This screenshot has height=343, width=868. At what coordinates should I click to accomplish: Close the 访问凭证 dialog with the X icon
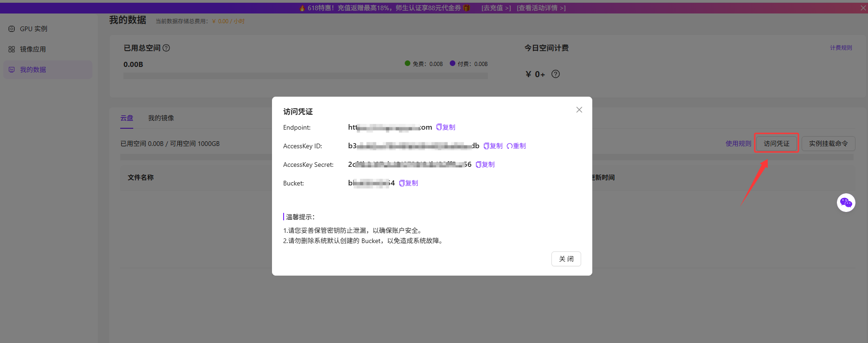(579, 110)
